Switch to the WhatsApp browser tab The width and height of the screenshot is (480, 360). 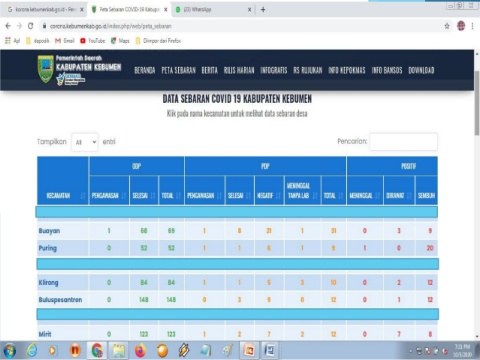pos(212,10)
